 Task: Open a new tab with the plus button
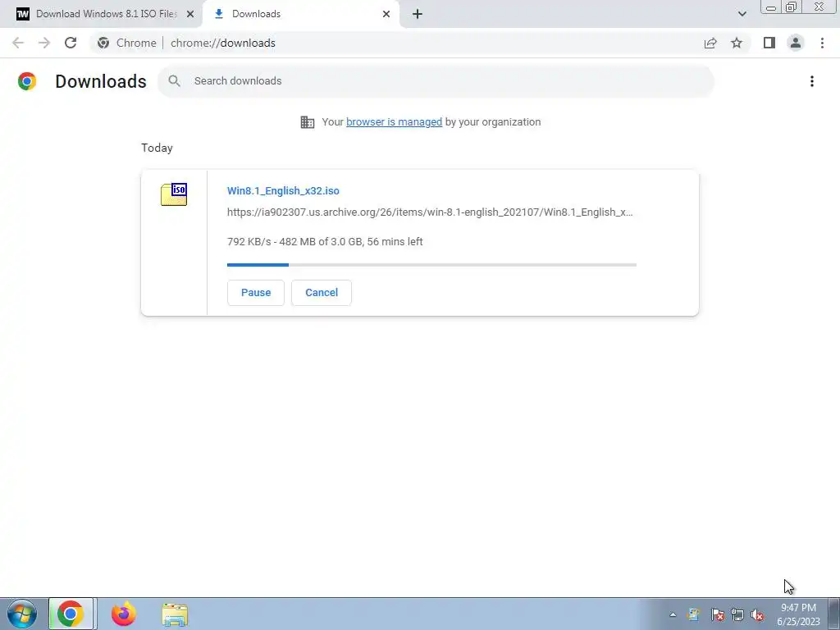tap(418, 14)
